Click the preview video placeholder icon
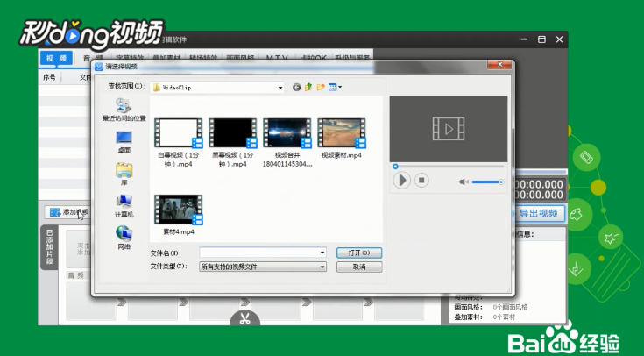This screenshot has width=644, height=356. [x=449, y=129]
